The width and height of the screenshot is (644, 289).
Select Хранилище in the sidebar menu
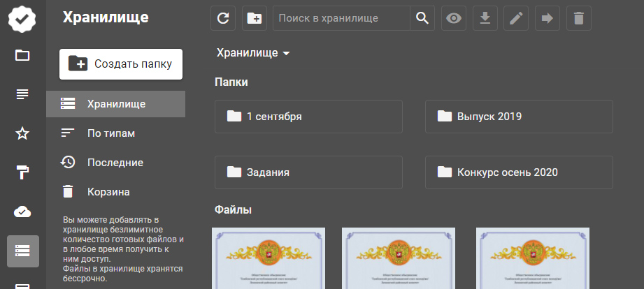(116, 104)
